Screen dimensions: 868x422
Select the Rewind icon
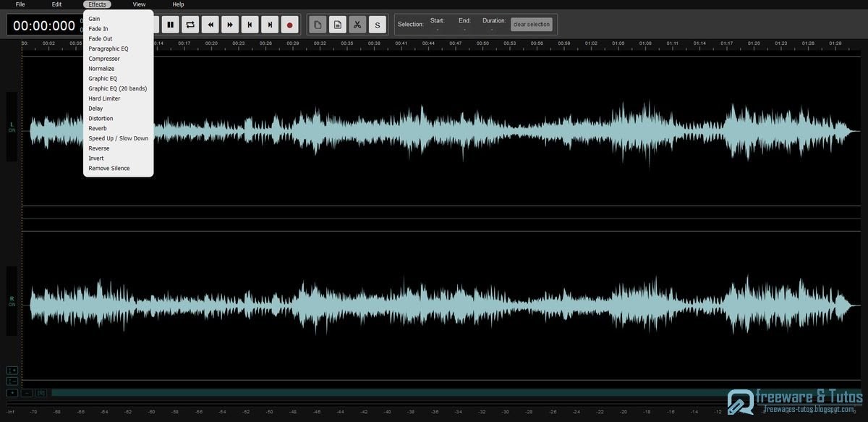(210, 24)
